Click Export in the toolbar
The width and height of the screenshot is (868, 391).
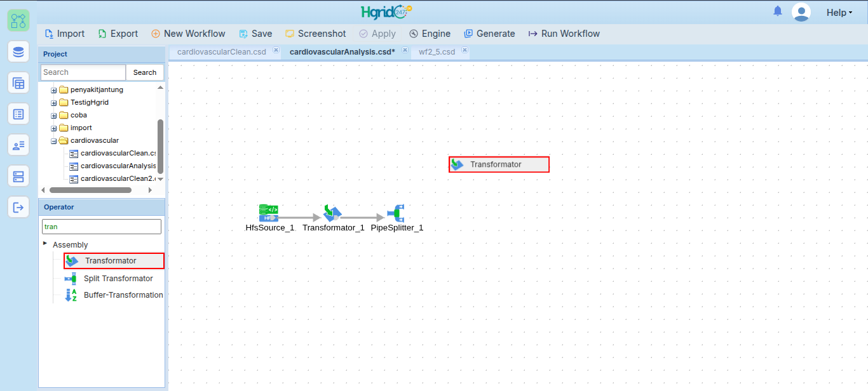[x=118, y=34]
